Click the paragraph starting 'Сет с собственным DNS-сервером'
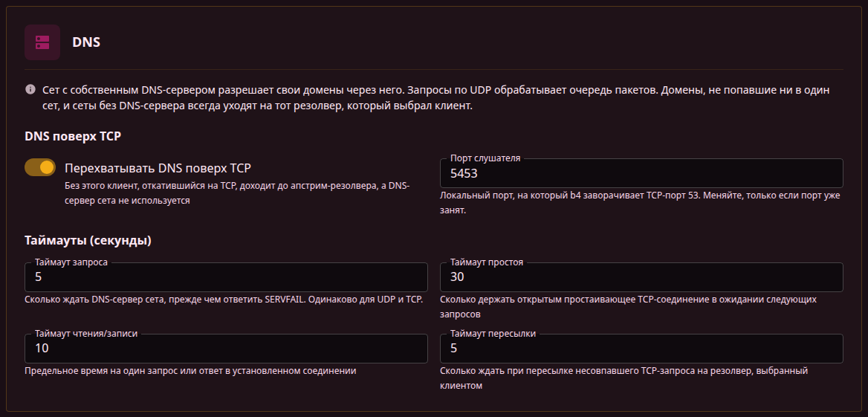The height and width of the screenshot is (417, 868). [436, 97]
